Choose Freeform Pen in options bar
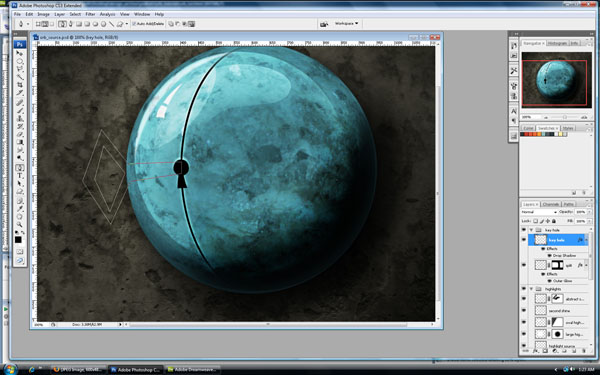 71,24
